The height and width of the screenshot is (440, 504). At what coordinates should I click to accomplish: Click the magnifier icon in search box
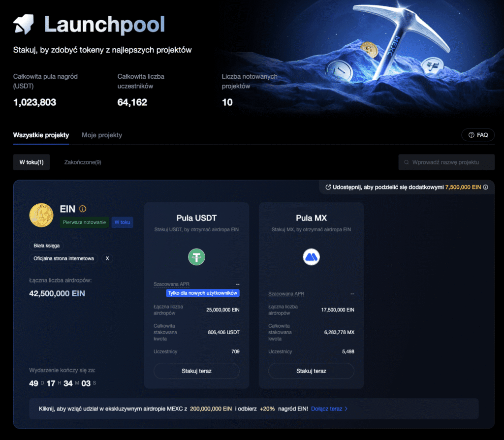click(x=406, y=162)
